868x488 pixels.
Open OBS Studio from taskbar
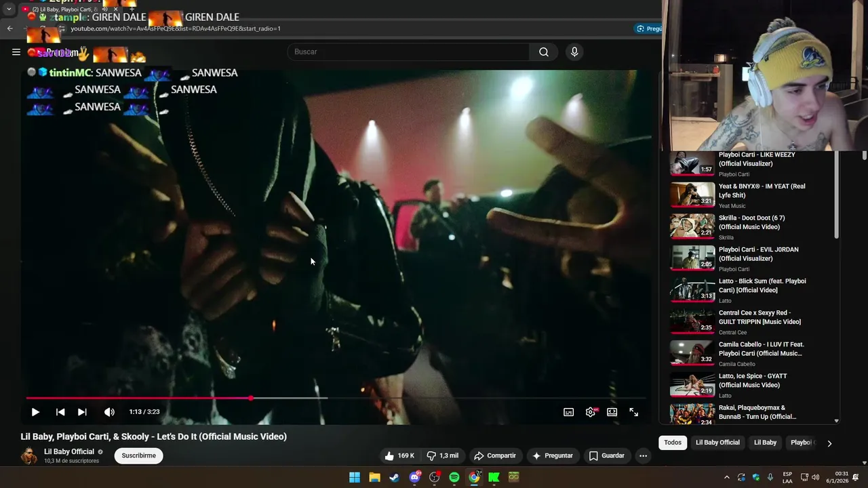[434, 477]
